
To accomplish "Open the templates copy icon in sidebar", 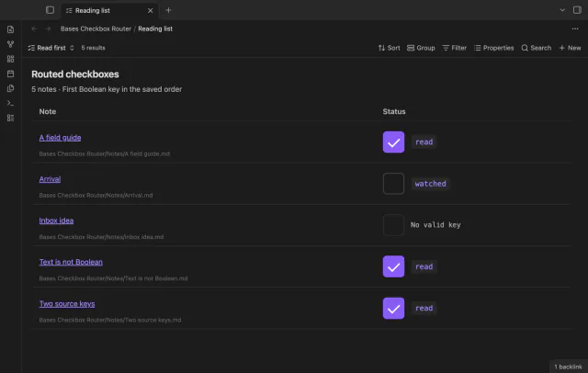I will pyautogui.click(x=10, y=88).
